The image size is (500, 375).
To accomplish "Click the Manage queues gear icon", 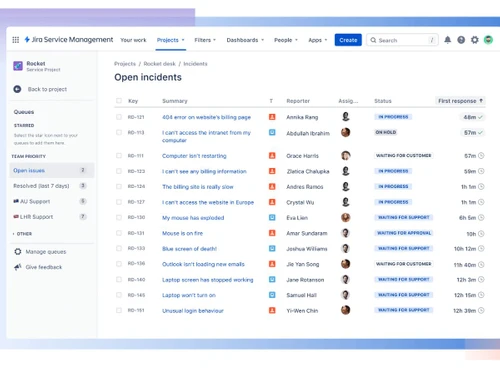I will (18, 252).
